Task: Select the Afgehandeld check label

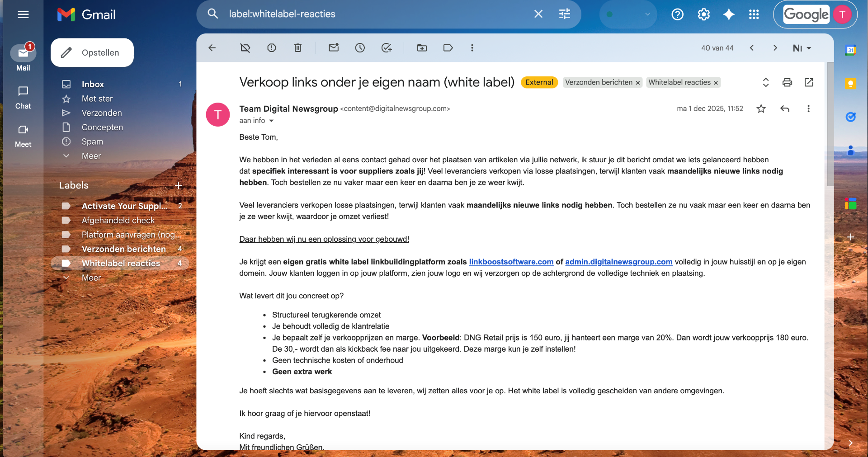Action: [x=118, y=220]
